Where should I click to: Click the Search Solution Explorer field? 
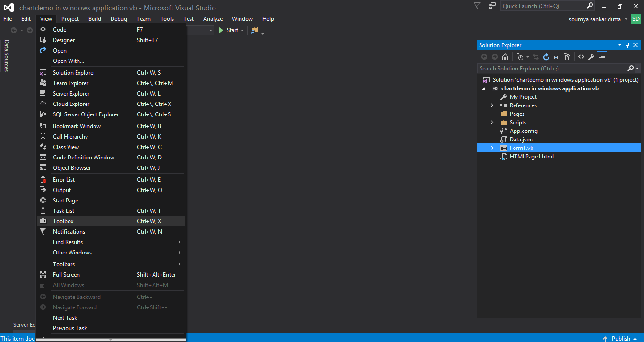(x=552, y=69)
